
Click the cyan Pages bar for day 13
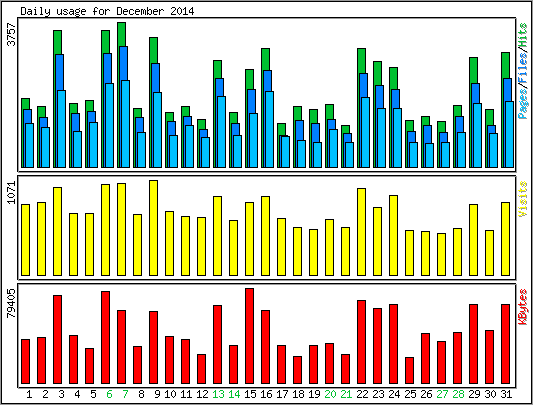tap(221, 132)
